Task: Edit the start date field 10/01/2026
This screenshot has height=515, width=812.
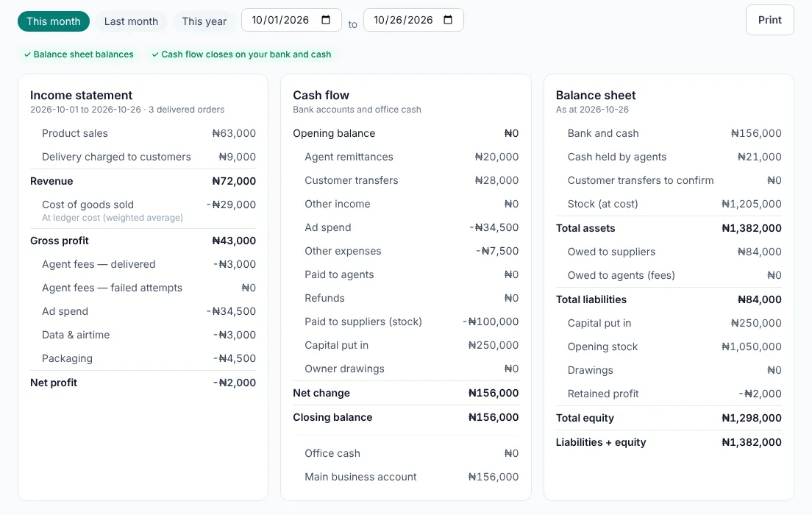Action: (291, 20)
